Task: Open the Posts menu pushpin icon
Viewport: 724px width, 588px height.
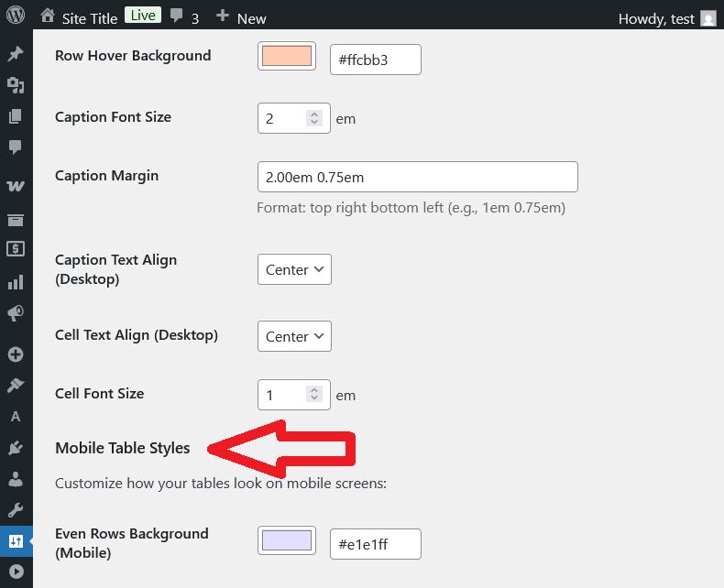Action: [x=16, y=55]
